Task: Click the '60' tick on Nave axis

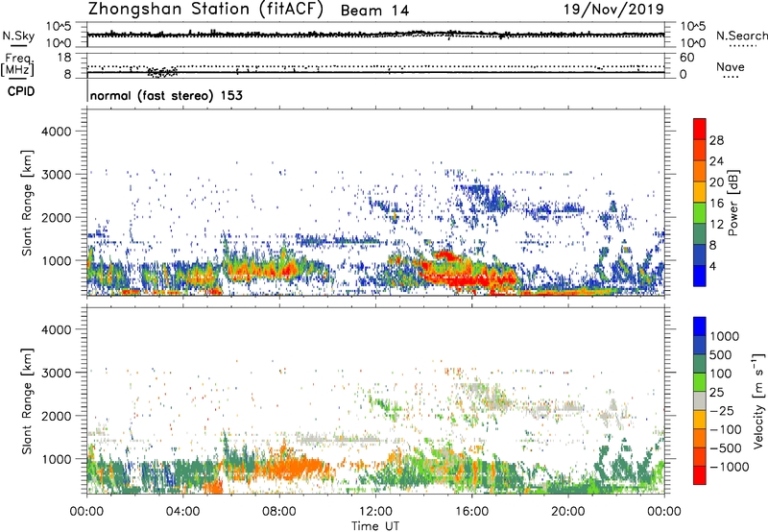Action: pyautogui.click(x=686, y=58)
